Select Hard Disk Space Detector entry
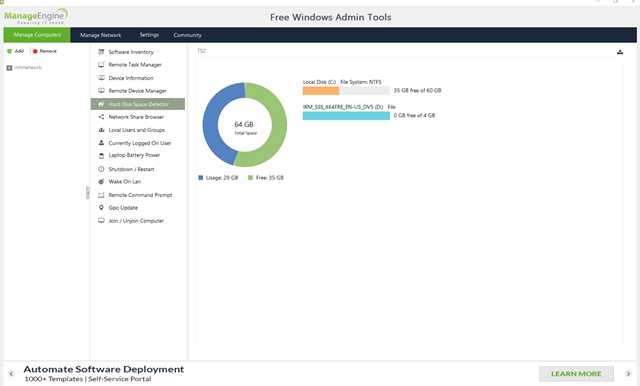Image resolution: width=640 pixels, height=386 pixels. tap(138, 104)
